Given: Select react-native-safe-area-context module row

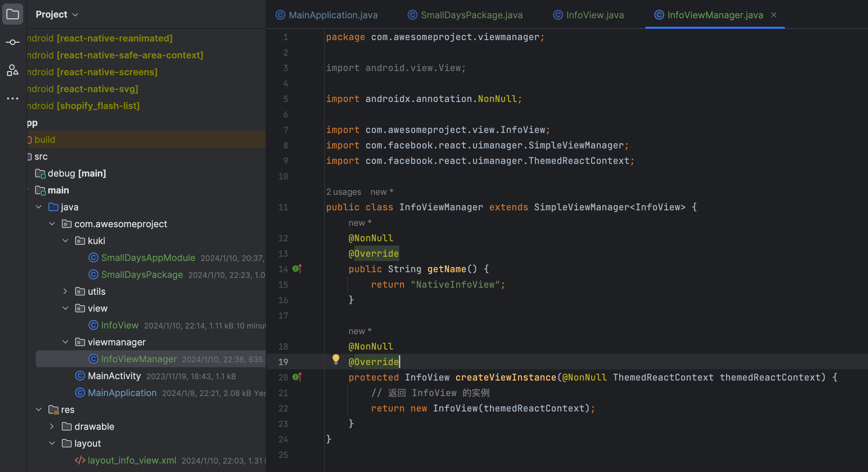Looking at the screenshot, I should [x=146, y=55].
